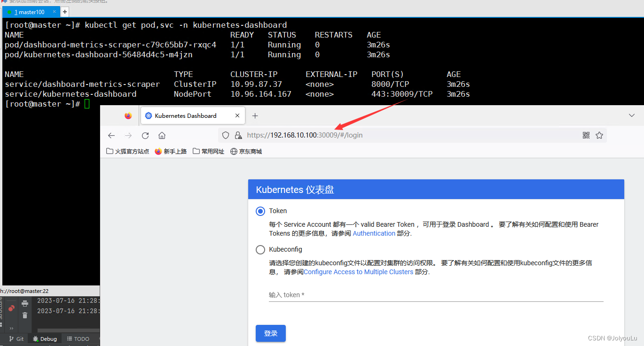The image size is (644, 346).
Task: Add a new terminal session tab
Action: pos(64,12)
